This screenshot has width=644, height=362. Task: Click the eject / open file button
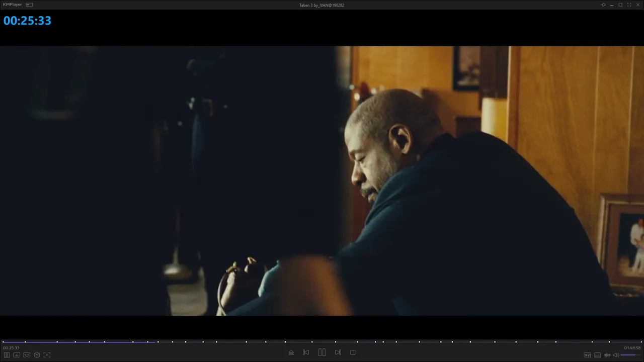point(291,352)
